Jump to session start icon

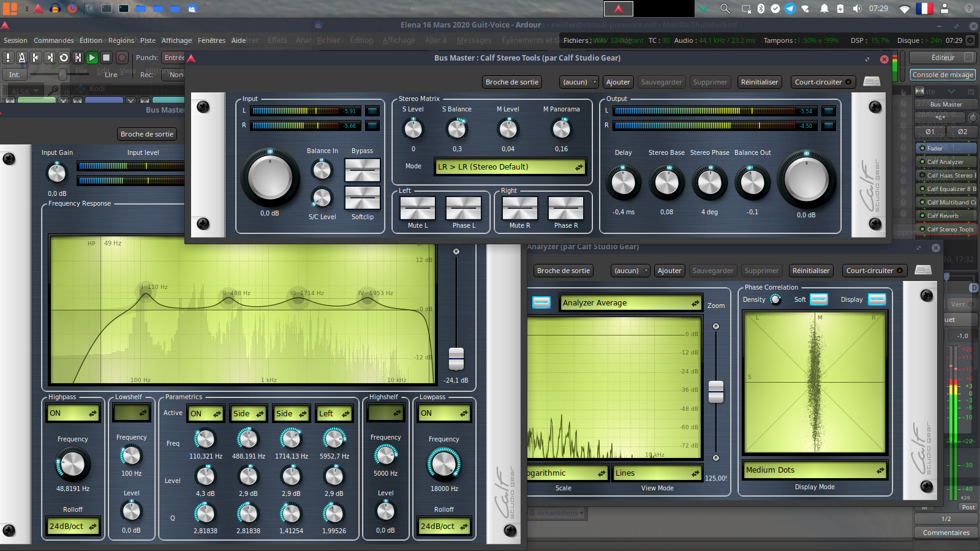36,58
